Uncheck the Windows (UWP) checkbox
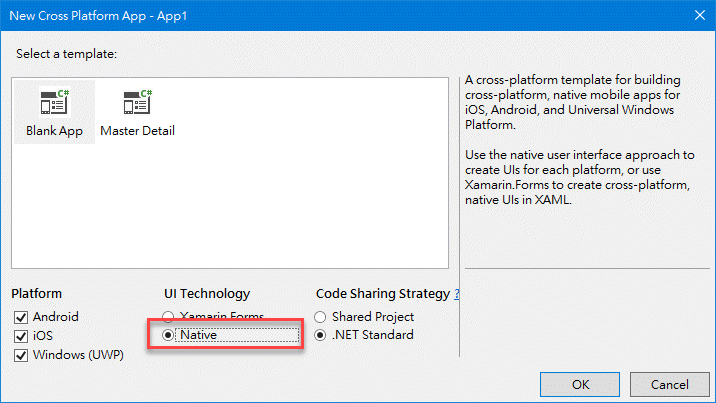This screenshot has height=403, width=716. pos(21,355)
